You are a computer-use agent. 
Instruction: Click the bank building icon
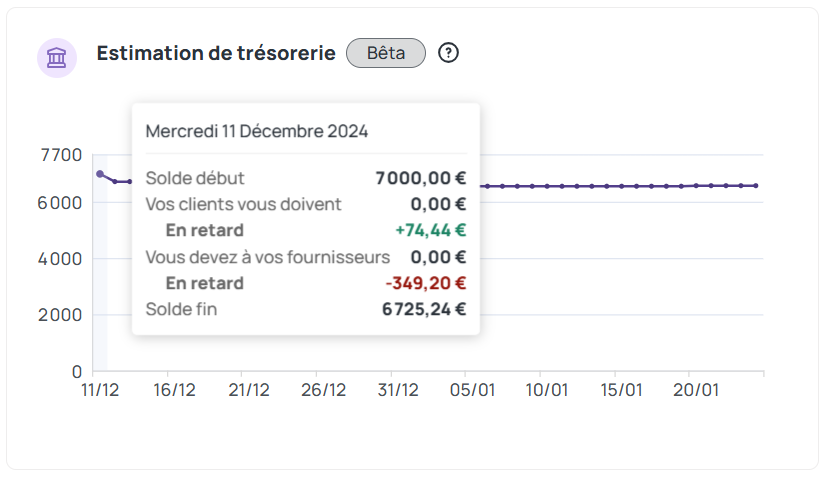(x=57, y=57)
